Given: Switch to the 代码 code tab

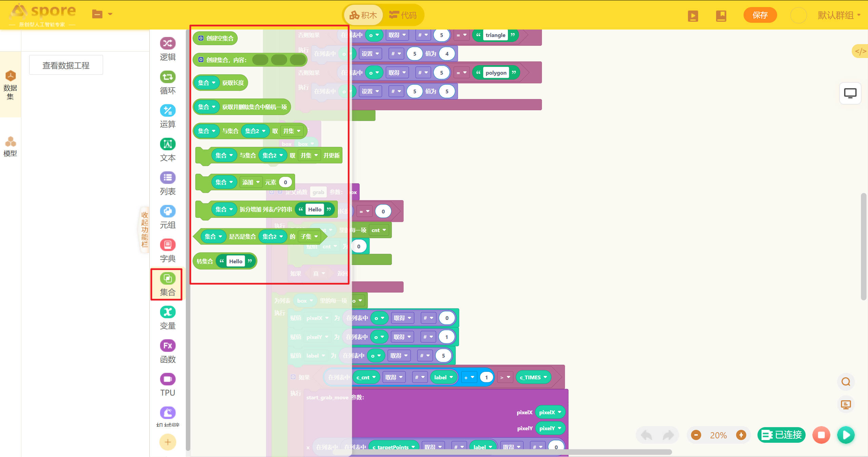Looking at the screenshot, I should coord(403,15).
